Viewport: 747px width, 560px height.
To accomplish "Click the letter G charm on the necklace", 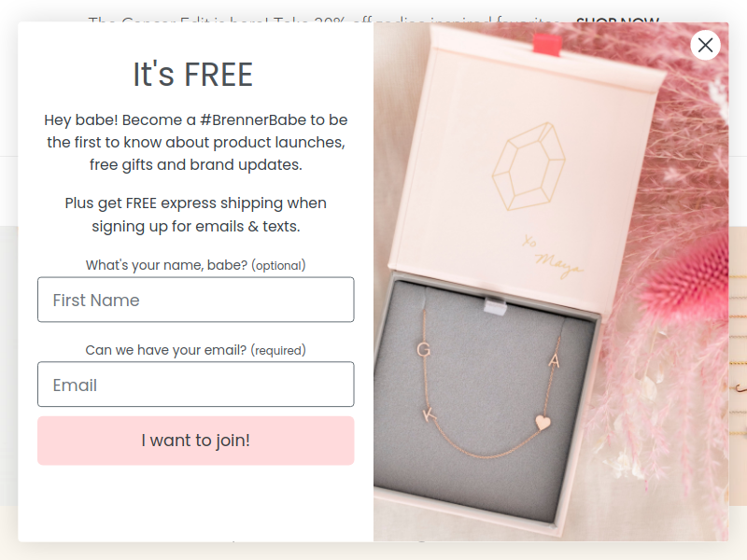I will [x=424, y=349].
